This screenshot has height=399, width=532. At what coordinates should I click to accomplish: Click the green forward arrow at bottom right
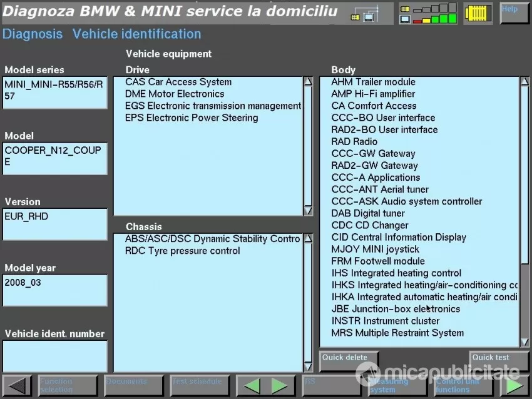[x=514, y=386]
